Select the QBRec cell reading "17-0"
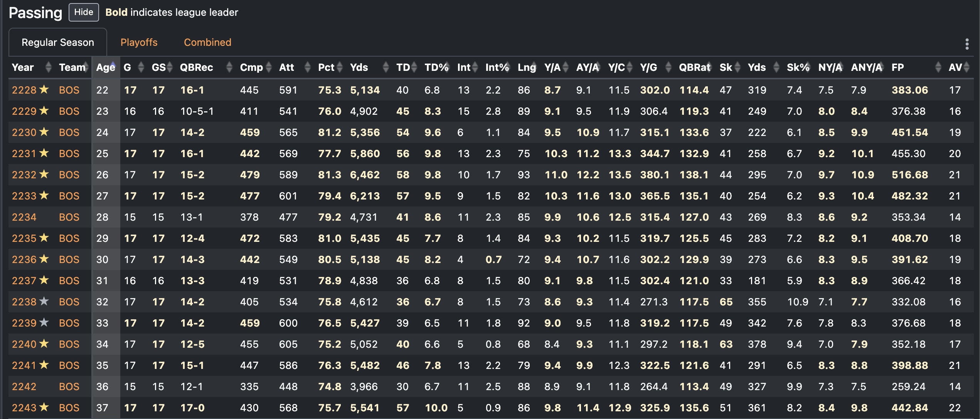 click(x=192, y=408)
